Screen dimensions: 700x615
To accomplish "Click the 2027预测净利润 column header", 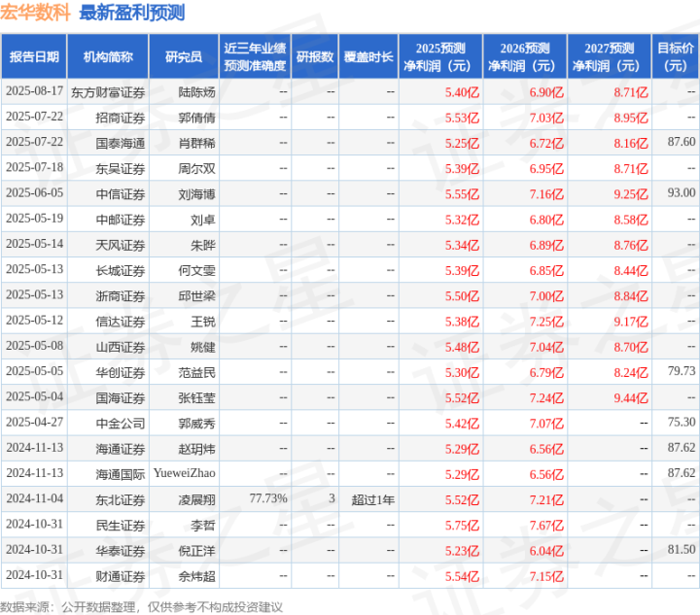I will pos(609,56).
